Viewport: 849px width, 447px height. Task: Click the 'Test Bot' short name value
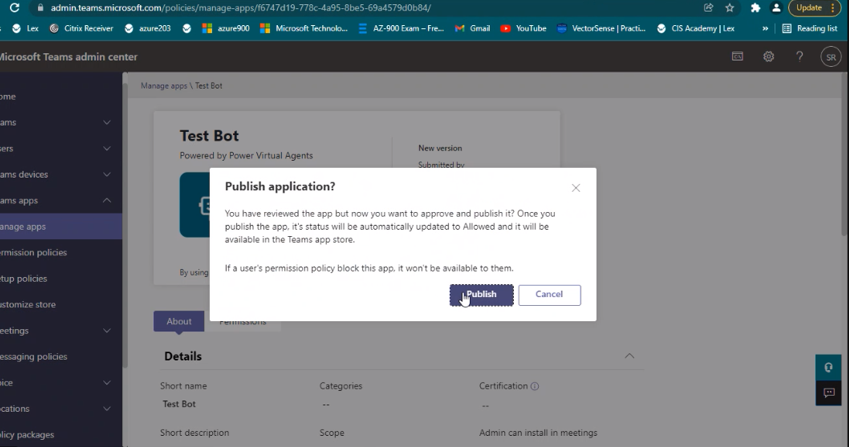click(179, 404)
